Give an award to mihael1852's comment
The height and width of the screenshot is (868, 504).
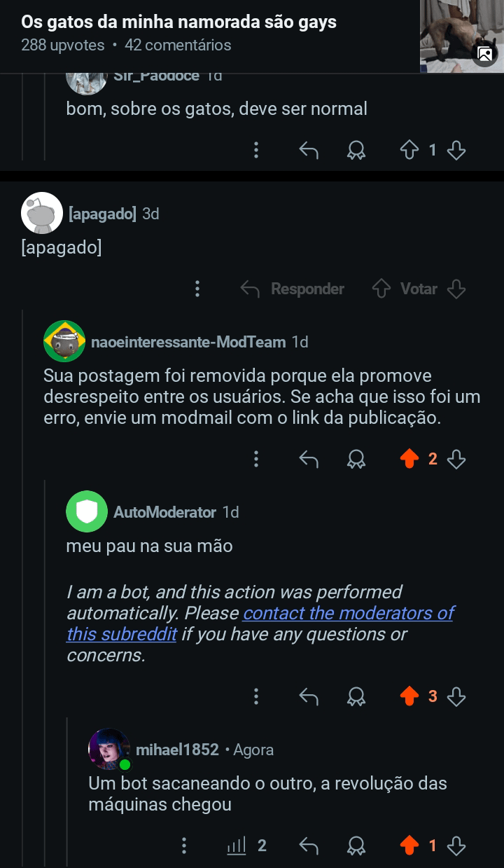pyautogui.click(x=356, y=846)
